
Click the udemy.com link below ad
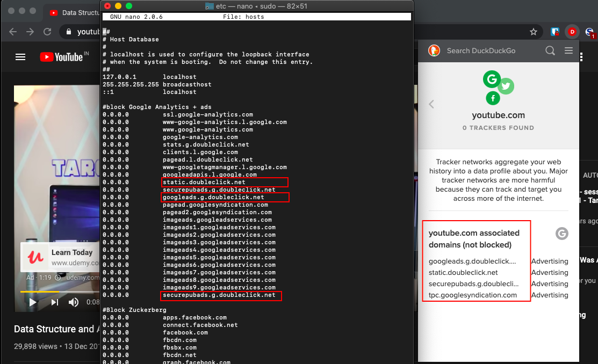coord(83,278)
